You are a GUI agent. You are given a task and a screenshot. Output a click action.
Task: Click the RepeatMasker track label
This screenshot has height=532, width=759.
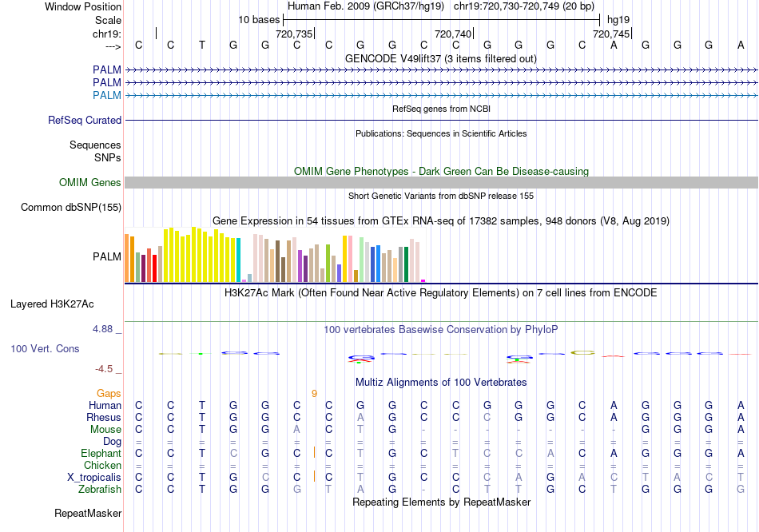(x=88, y=513)
